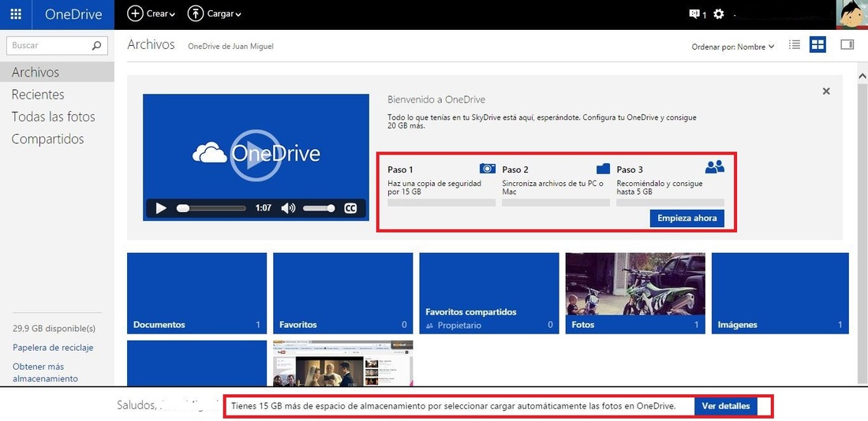Screen dimensions: 868x421
Task: Open the Crear dropdown menu
Action: coord(152,14)
